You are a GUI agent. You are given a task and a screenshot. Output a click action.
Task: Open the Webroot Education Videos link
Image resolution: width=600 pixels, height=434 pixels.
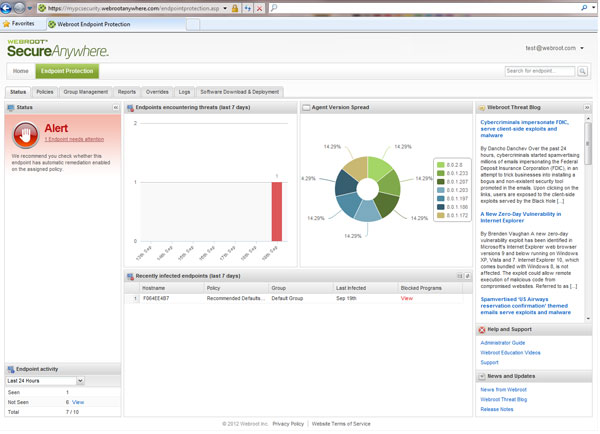click(x=510, y=353)
